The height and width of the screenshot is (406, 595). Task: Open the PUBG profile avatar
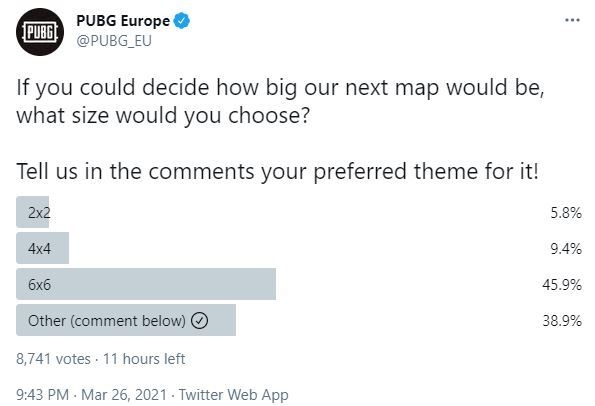(x=40, y=32)
